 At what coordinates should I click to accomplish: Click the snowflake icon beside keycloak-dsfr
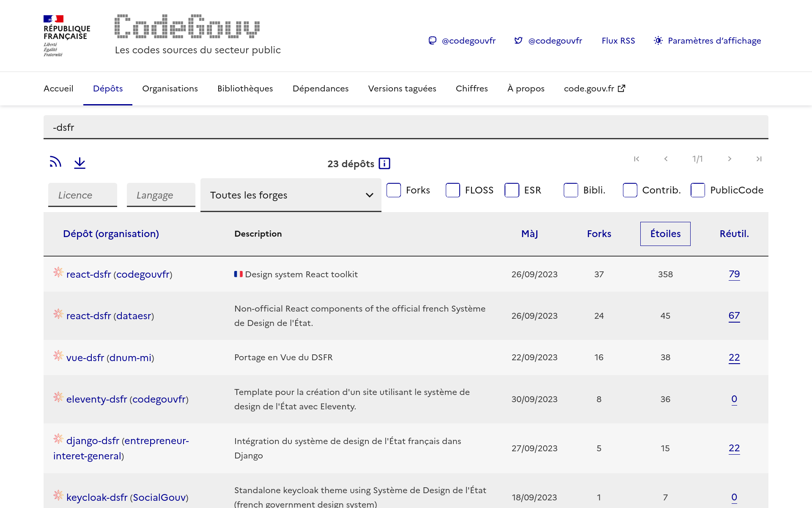click(58, 495)
